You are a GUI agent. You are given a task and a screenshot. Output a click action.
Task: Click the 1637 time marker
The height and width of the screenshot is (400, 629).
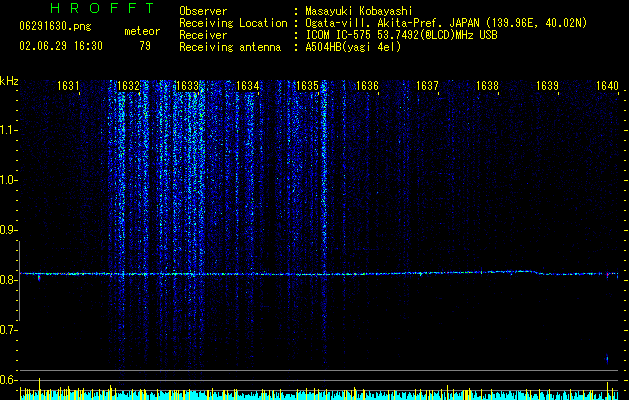[428, 86]
